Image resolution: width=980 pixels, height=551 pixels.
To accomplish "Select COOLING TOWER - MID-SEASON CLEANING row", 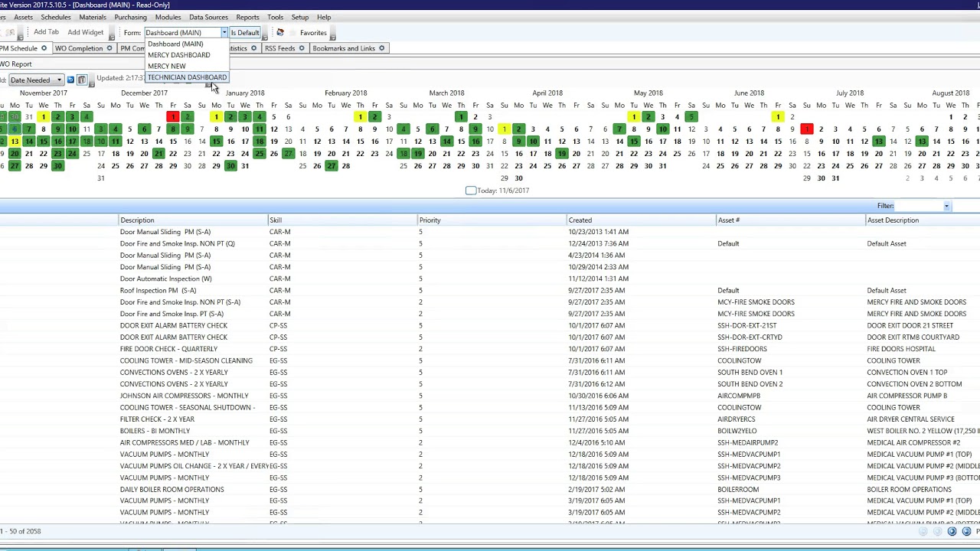I will point(490,360).
